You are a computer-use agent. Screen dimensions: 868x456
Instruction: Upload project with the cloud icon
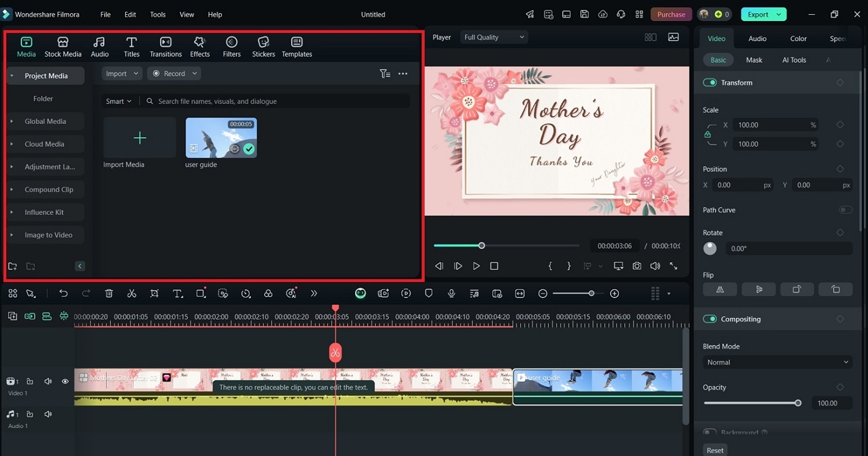(602, 14)
